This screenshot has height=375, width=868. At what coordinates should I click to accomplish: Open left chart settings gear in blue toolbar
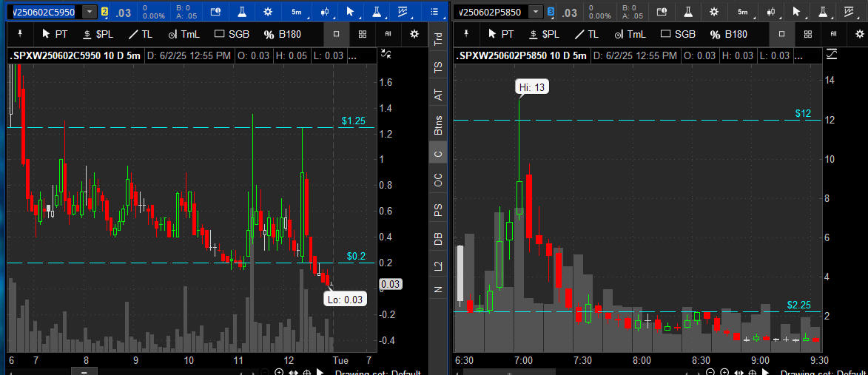pyautogui.click(x=268, y=12)
